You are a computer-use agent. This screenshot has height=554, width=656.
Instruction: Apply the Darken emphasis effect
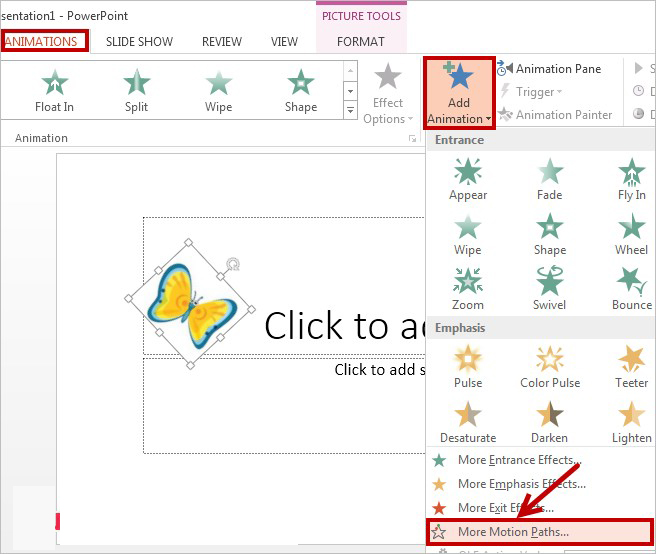(x=550, y=422)
